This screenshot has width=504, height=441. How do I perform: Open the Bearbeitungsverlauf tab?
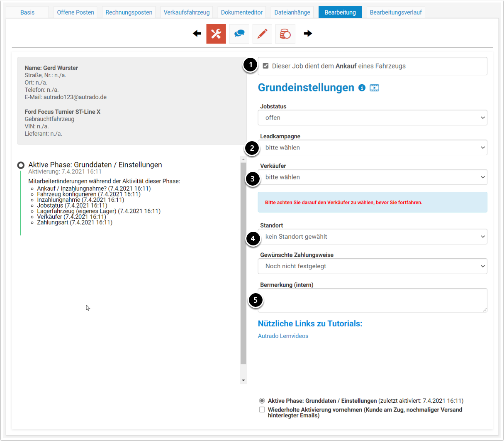tap(395, 12)
